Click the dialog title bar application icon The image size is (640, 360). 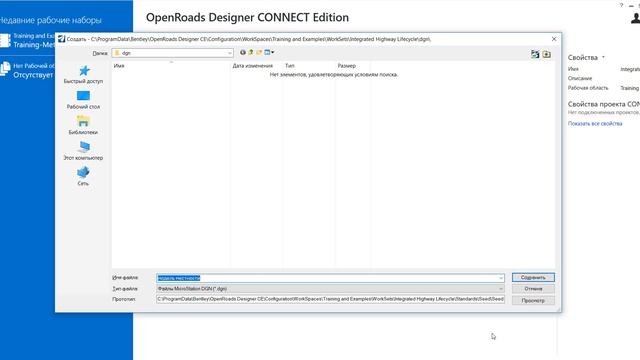click(62, 39)
